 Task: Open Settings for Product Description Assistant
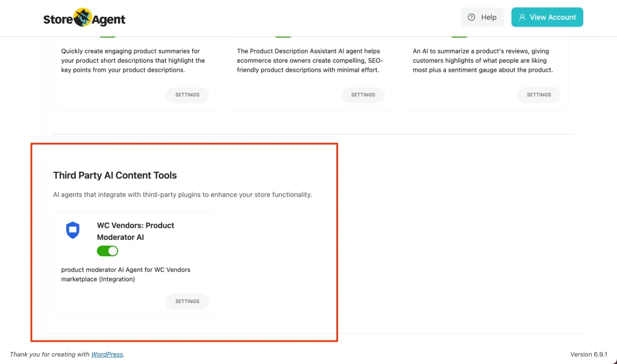pyautogui.click(x=363, y=95)
